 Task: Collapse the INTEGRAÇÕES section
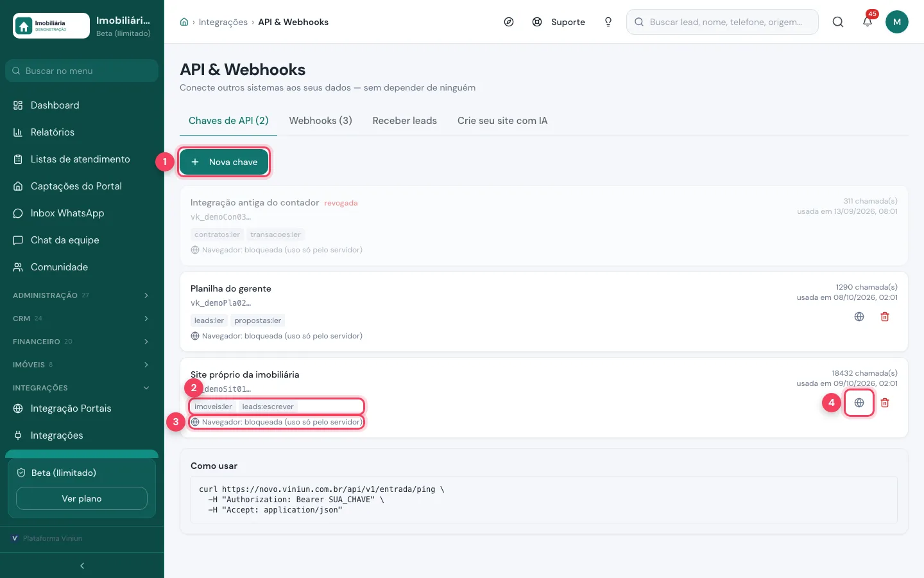pyautogui.click(x=82, y=388)
